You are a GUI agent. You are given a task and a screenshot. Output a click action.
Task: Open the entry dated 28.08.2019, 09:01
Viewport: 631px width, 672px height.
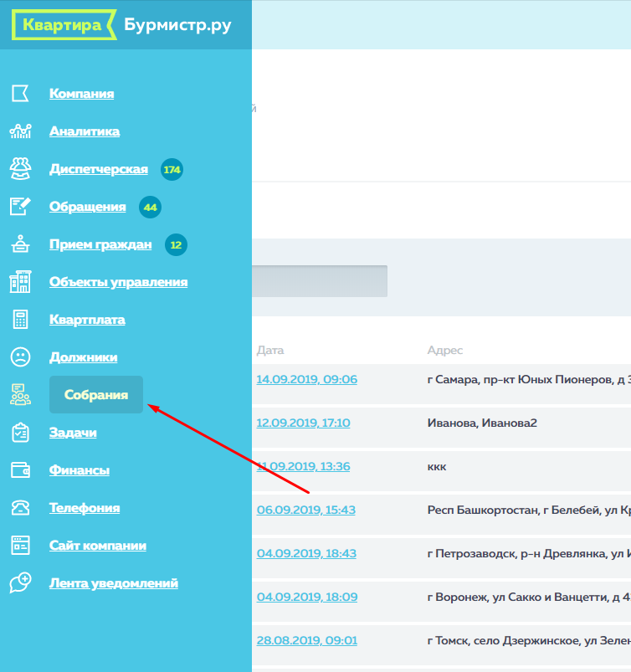tap(306, 640)
